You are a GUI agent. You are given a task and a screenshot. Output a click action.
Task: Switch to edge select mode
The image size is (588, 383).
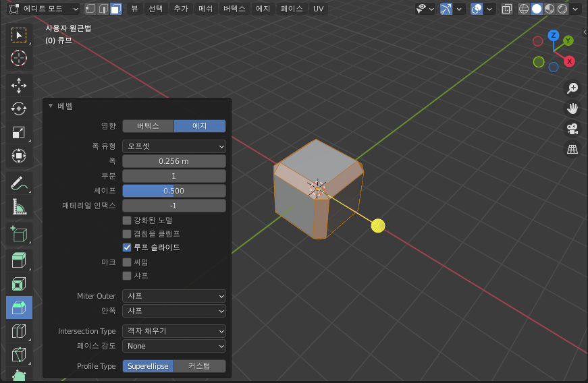pos(103,9)
